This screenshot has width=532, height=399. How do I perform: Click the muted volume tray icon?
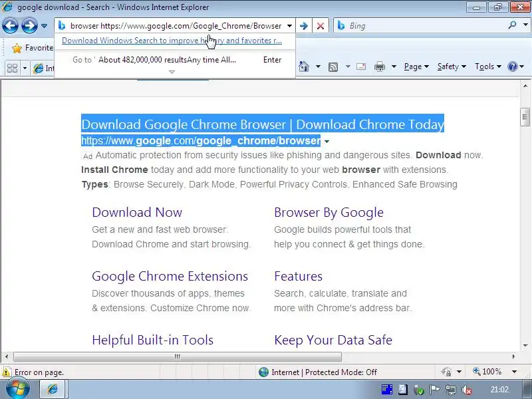click(x=467, y=390)
